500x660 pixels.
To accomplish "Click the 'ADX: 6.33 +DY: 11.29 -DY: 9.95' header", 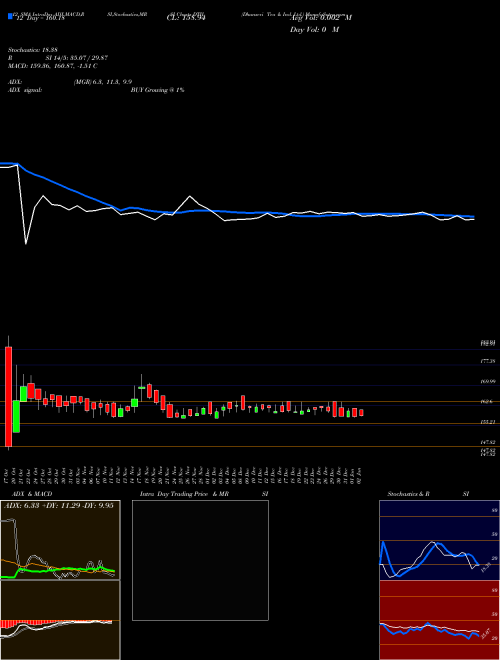I will pos(59,506).
